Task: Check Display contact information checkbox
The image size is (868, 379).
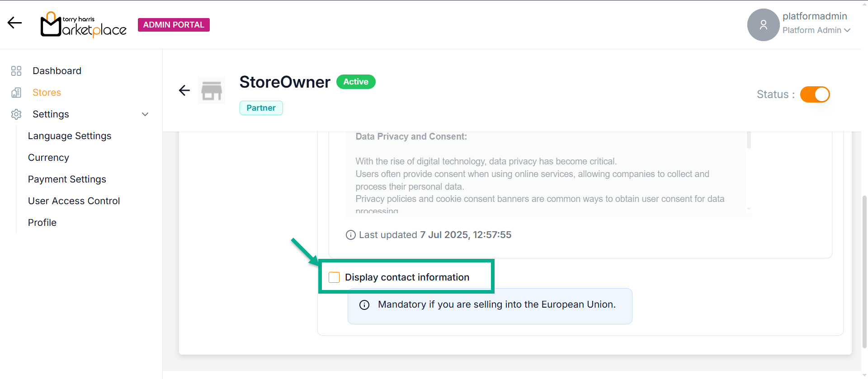Action: (x=334, y=277)
